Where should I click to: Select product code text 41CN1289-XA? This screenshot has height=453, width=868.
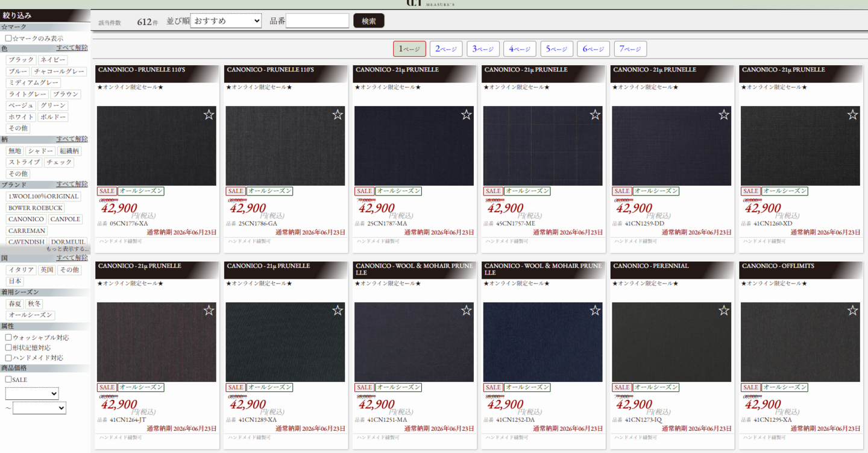coord(257,420)
